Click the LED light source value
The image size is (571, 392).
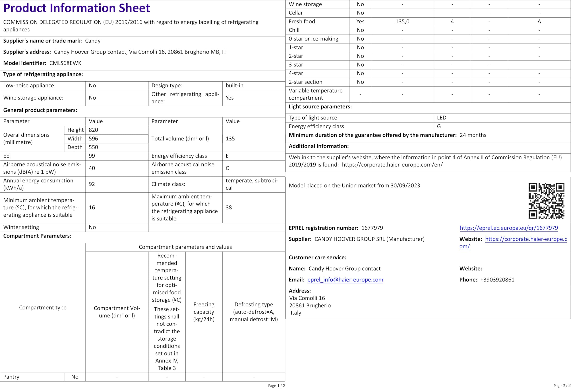coord(441,118)
